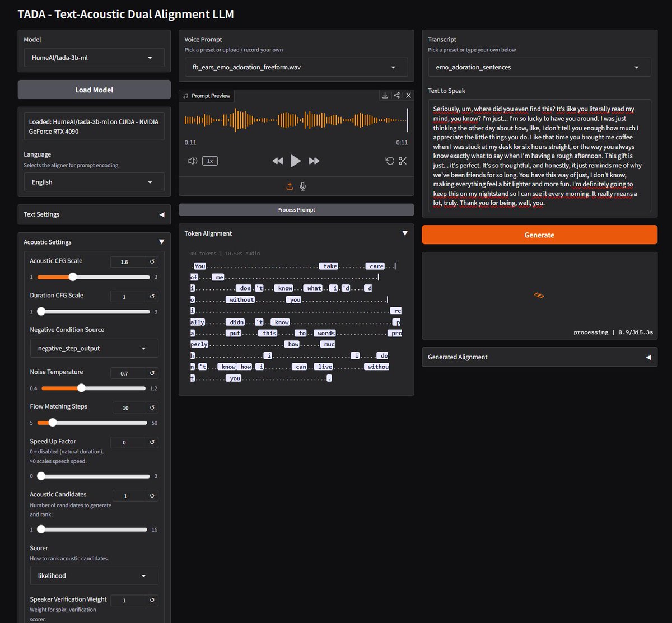Screen dimensions: 672x623
Task: Reset Flow Matching Steps value
Action: click(152, 407)
